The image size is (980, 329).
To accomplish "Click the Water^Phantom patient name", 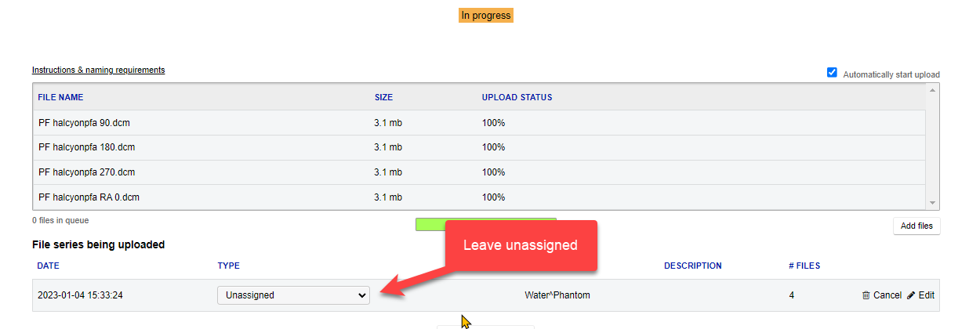I will pos(557,295).
